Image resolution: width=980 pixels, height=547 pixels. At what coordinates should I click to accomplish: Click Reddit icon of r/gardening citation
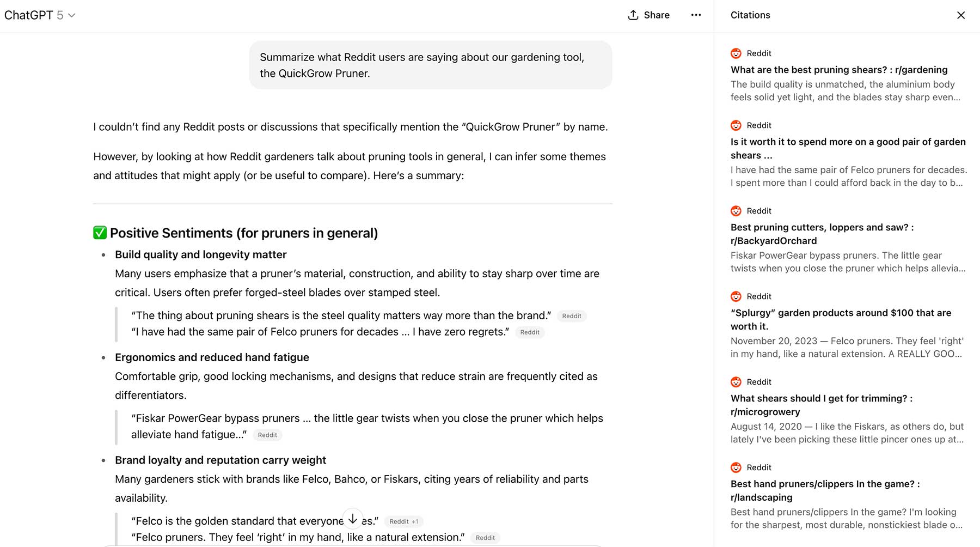[736, 53]
